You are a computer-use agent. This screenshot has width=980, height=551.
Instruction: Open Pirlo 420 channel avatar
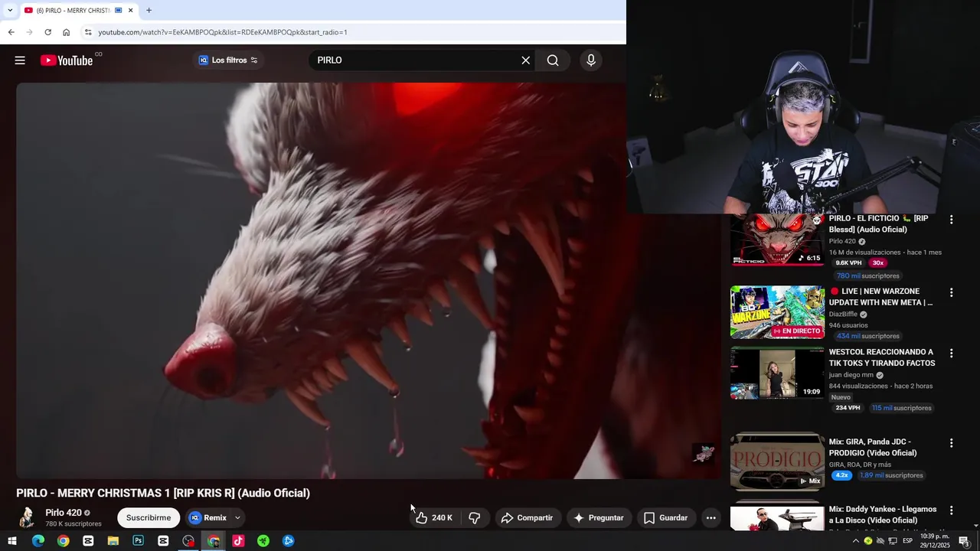pos(27,518)
